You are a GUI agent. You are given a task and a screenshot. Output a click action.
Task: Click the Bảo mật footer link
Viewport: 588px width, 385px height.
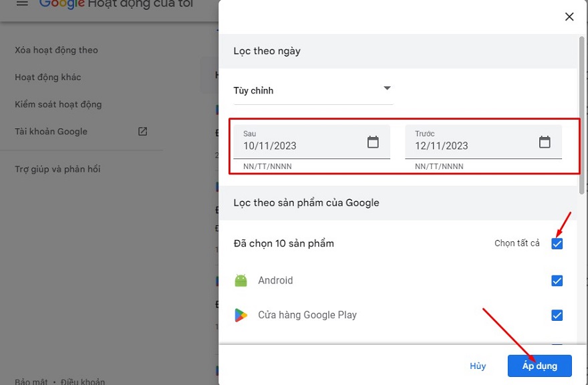(31, 382)
